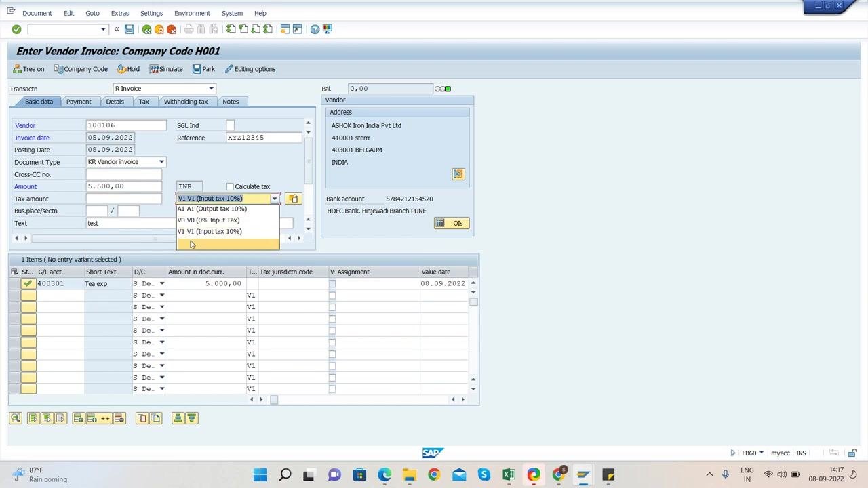Click the Park button
The image size is (868, 488).
tap(203, 69)
